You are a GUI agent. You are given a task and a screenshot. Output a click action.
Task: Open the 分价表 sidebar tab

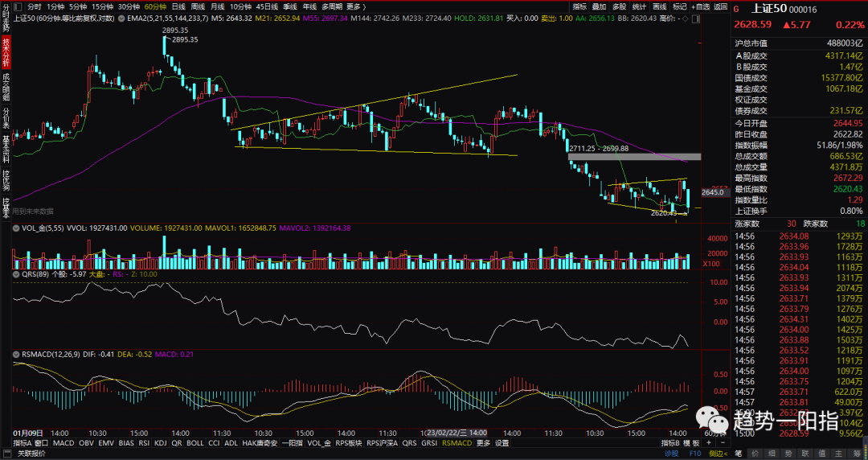pyautogui.click(x=6, y=118)
